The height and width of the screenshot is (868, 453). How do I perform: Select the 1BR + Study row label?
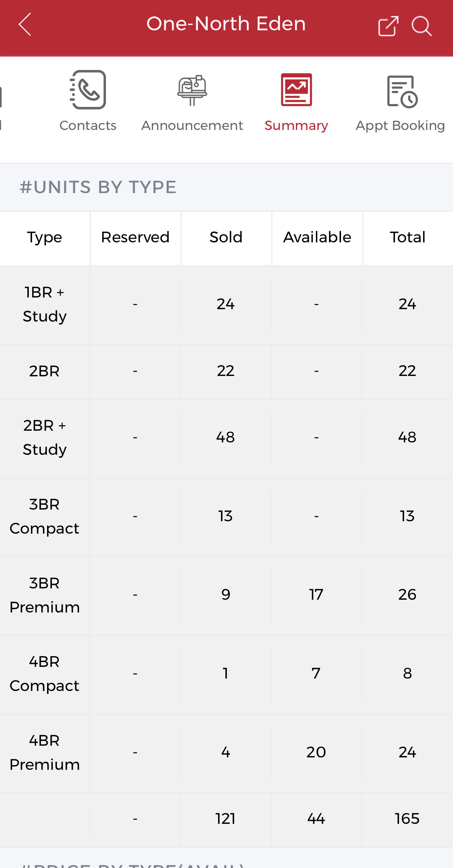pyautogui.click(x=44, y=304)
